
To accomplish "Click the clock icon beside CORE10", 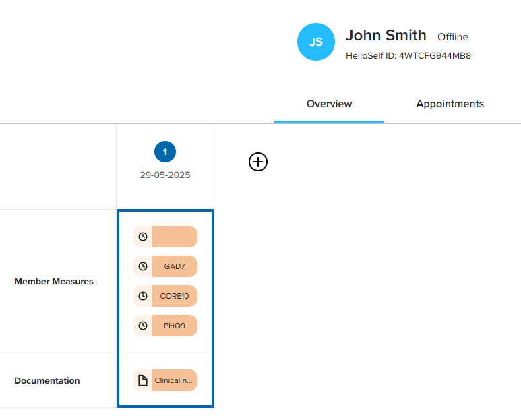I will pos(143,296).
